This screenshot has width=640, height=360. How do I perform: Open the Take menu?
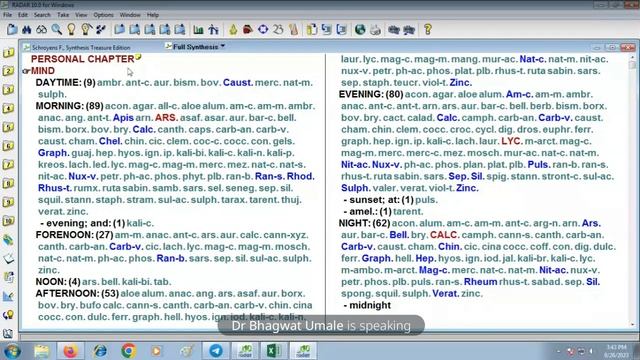63,15
